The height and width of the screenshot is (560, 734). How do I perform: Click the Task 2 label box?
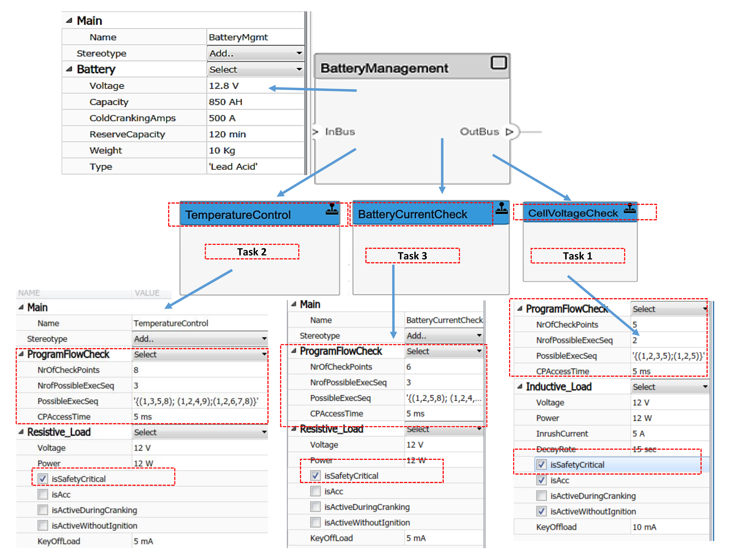point(252,252)
